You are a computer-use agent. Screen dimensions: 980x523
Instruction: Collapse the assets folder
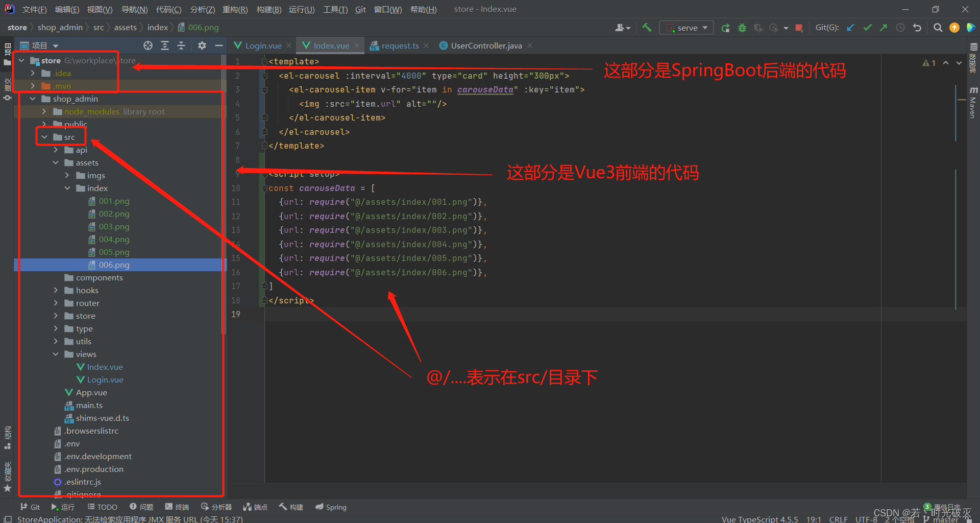tap(56, 162)
